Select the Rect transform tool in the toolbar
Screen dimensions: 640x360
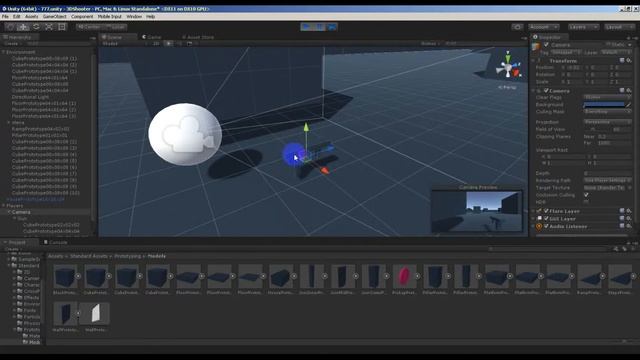pos(62,27)
